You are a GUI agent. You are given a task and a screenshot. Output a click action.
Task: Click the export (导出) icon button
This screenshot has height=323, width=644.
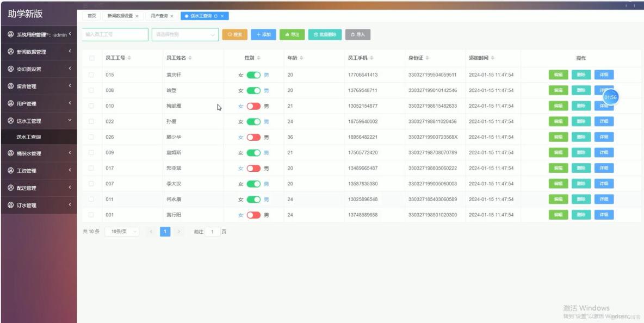click(287, 34)
